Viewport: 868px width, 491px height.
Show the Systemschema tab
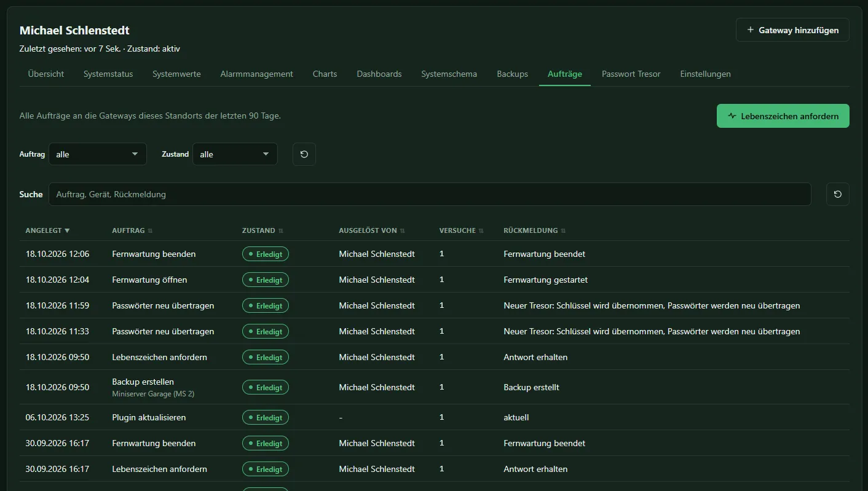[449, 74]
